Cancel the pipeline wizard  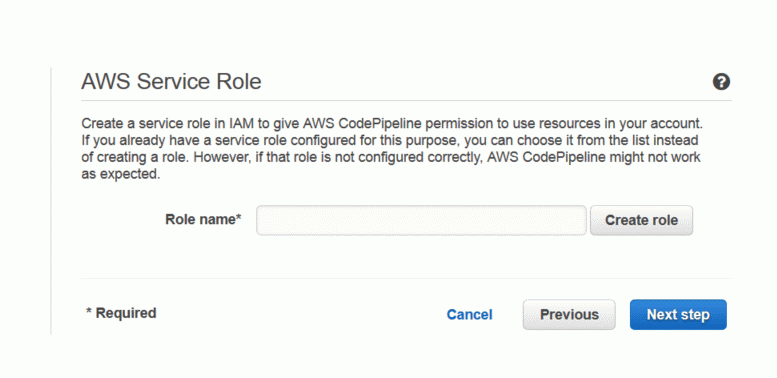pos(469,315)
